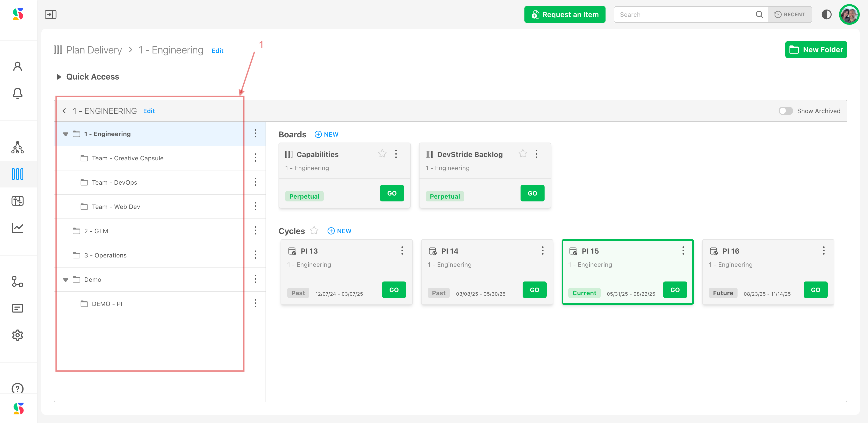The width and height of the screenshot is (868, 423).
Task: Open kebab menu on PI 15 cycle
Action: point(683,250)
